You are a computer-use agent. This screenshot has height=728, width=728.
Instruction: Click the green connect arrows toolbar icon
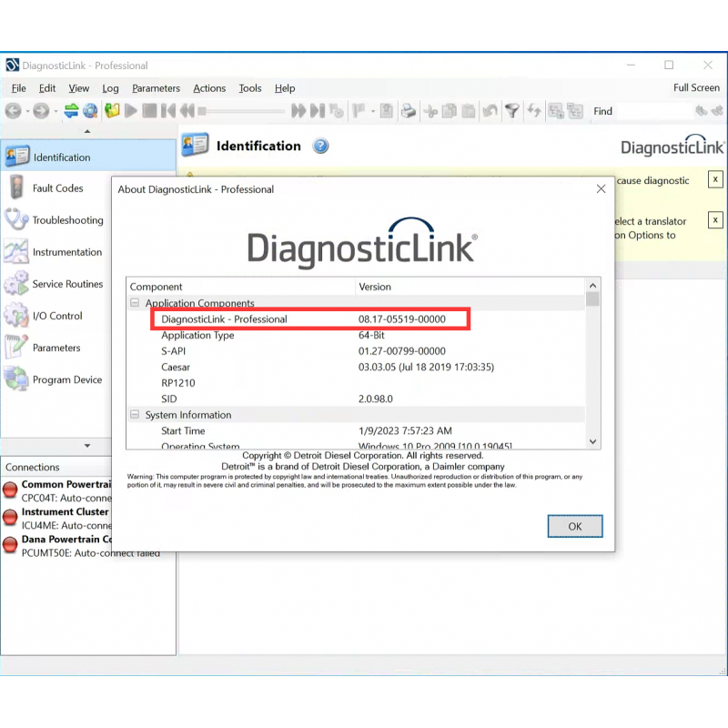tap(72, 110)
